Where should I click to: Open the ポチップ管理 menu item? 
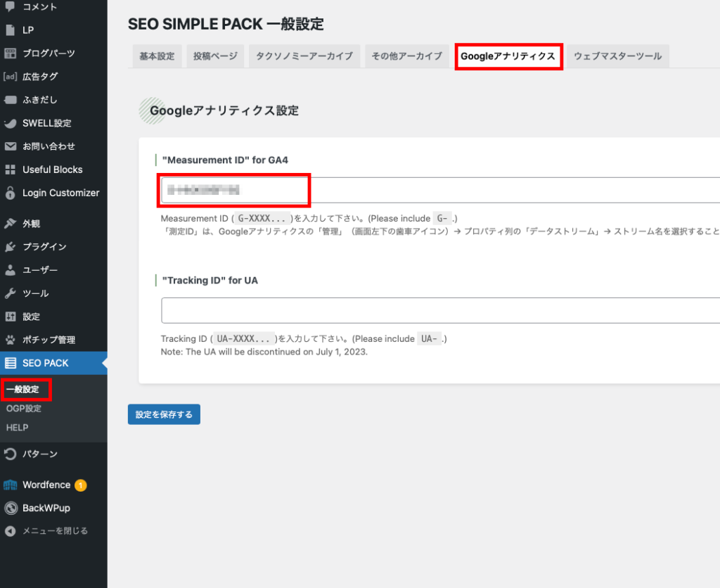point(49,340)
